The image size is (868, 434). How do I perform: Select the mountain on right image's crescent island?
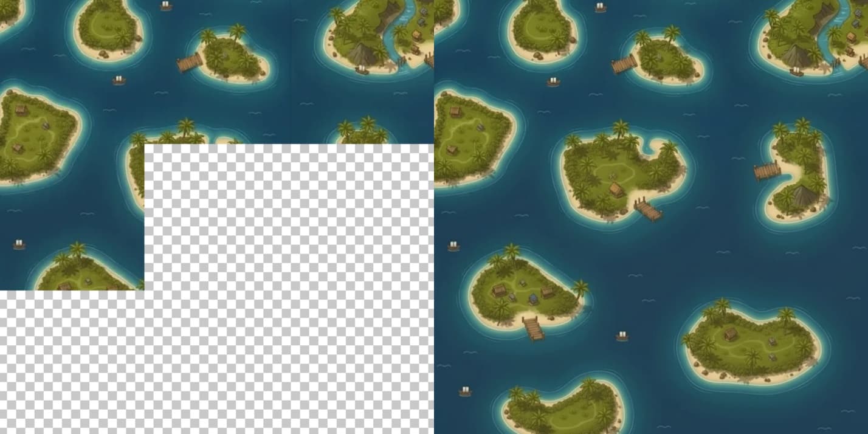[x=803, y=195]
